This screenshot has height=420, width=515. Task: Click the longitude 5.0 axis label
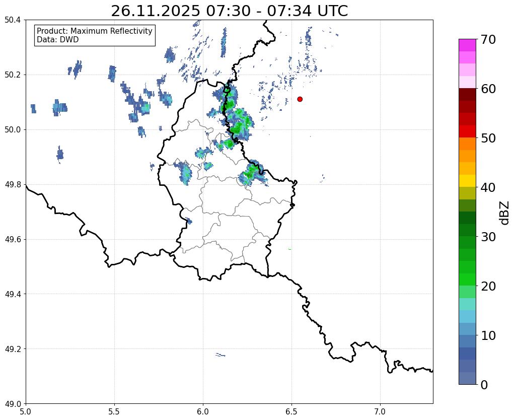coord(26,411)
